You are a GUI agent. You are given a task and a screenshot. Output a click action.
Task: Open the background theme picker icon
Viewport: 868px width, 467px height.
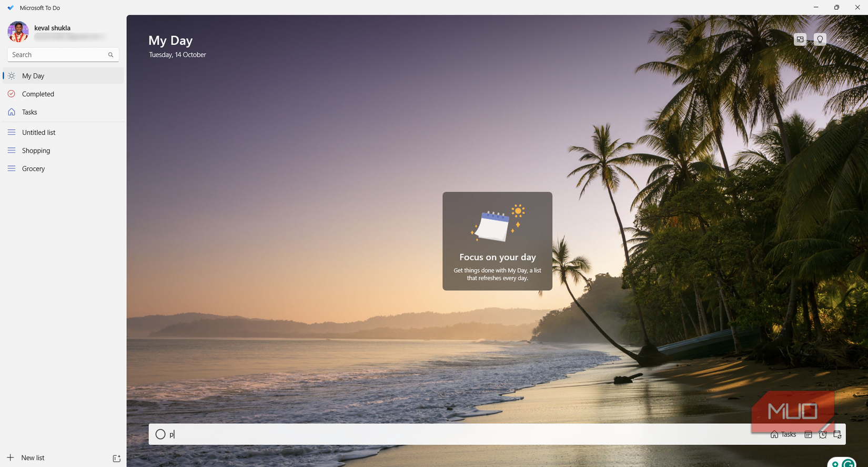point(800,39)
